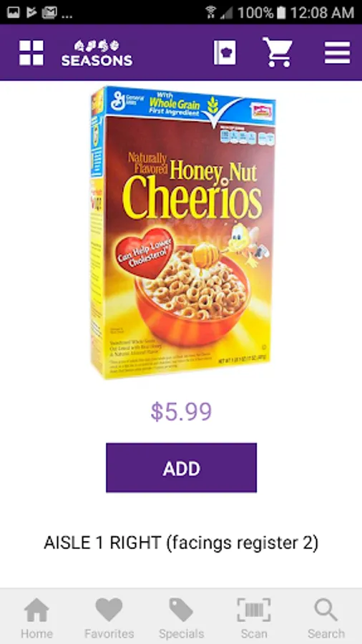The width and height of the screenshot is (362, 644).
Task: Open the recipe book icon
Action: click(x=225, y=52)
